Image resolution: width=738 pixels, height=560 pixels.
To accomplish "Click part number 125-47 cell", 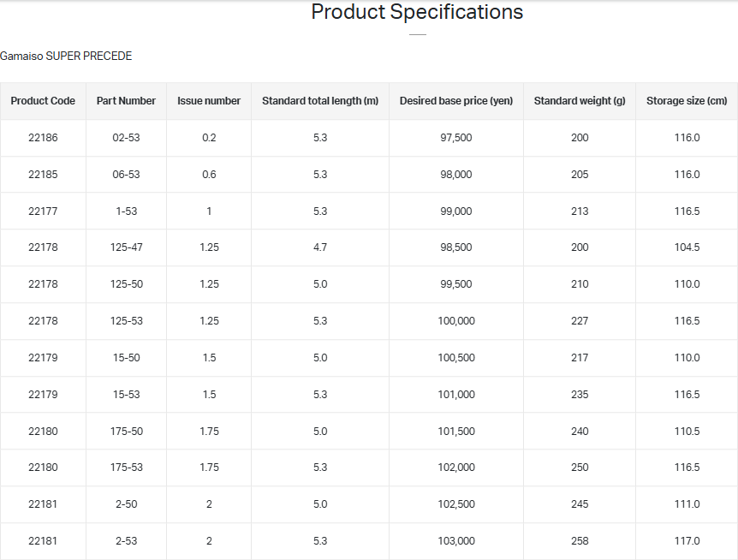I will click(x=126, y=247).
